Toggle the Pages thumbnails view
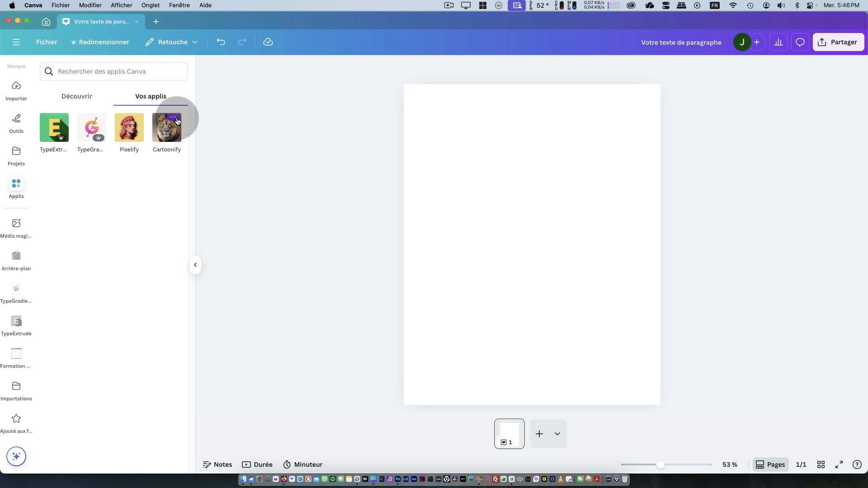 coord(770,465)
